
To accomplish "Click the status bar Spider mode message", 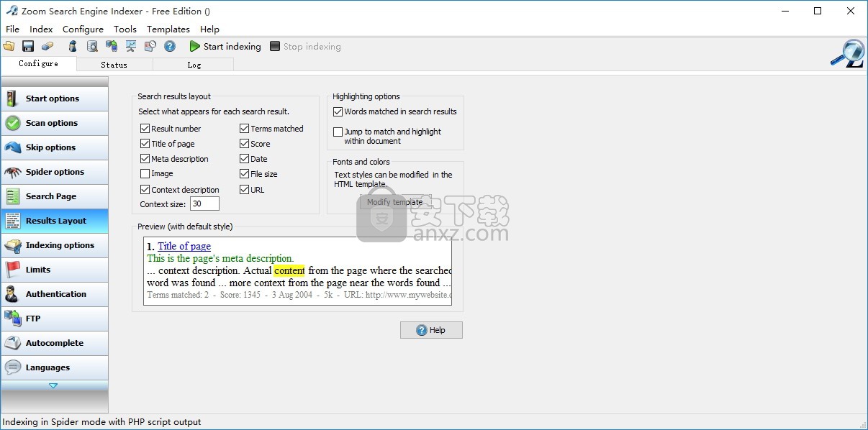I will [x=102, y=422].
